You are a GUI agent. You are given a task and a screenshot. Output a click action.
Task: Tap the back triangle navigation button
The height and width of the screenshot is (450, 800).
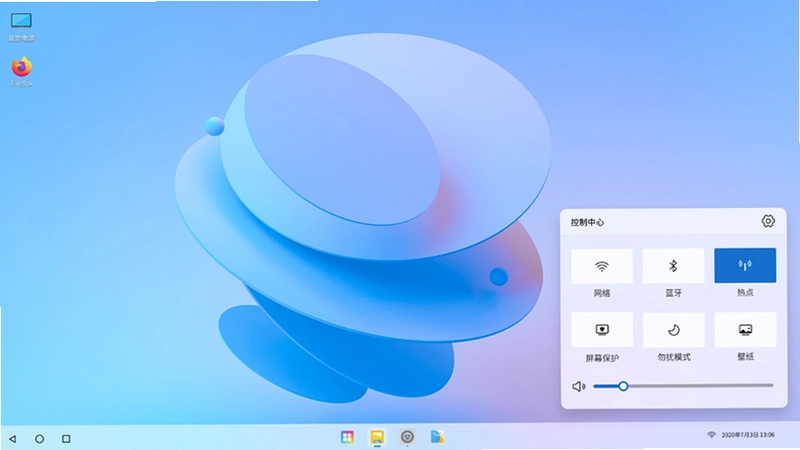[x=13, y=438]
